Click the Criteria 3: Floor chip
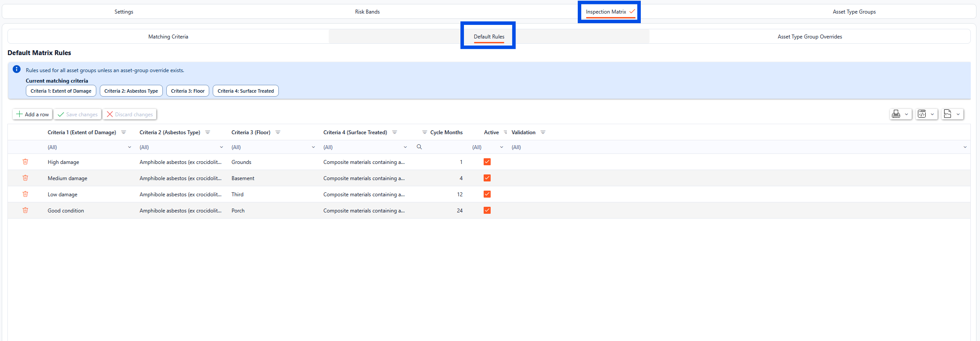This screenshot has height=341, width=980. click(188, 91)
